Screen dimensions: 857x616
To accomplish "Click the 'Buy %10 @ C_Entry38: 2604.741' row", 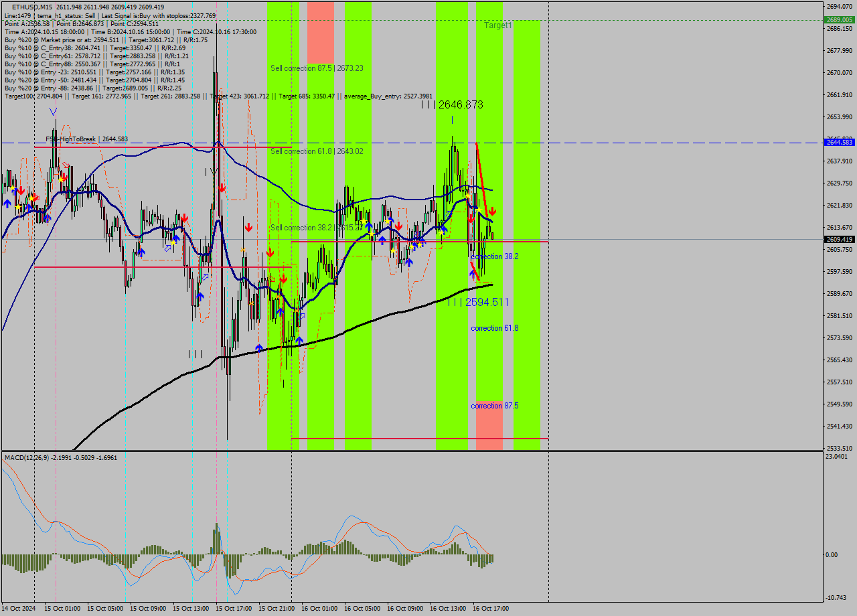I will (94, 48).
